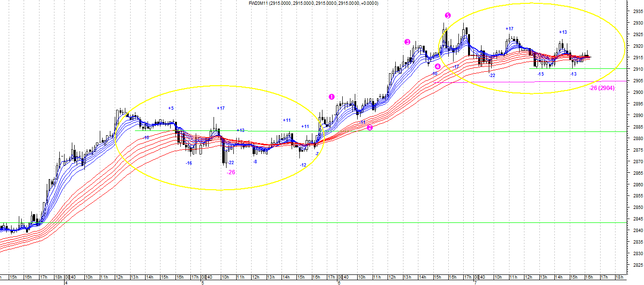
Task: Click day label 4 on time axis
Action: click(x=66, y=283)
